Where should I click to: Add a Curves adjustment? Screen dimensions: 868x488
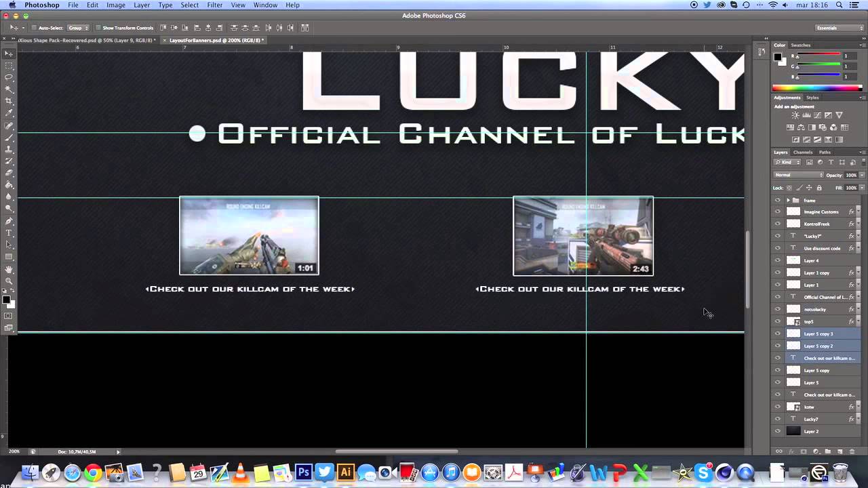click(x=817, y=115)
